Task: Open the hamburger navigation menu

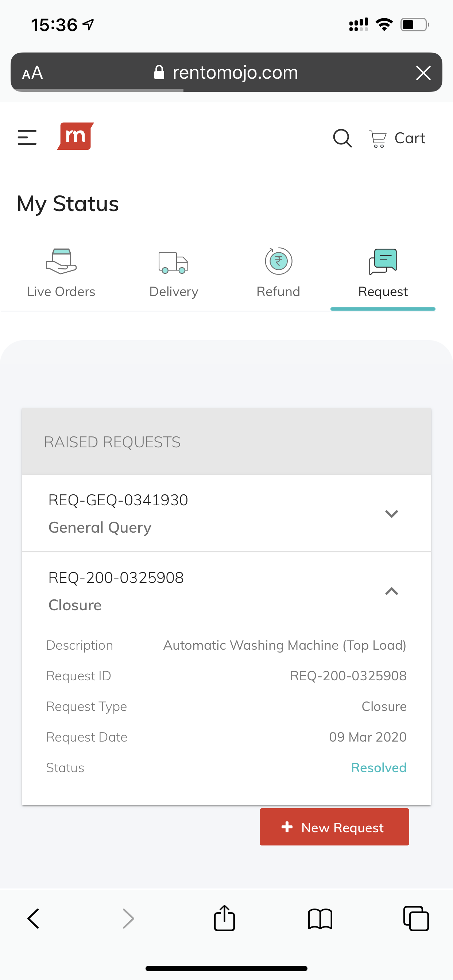Action: (x=27, y=137)
